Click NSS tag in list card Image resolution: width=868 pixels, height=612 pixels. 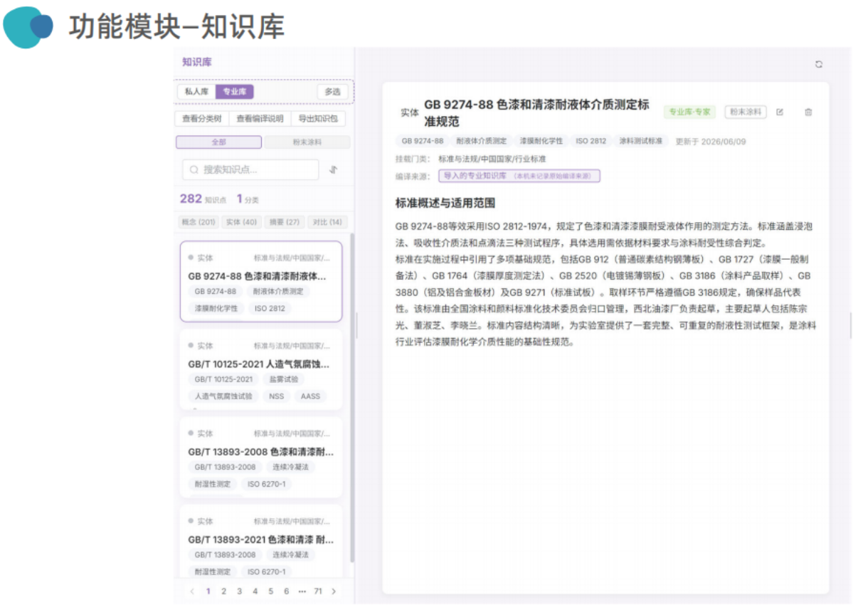276,396
